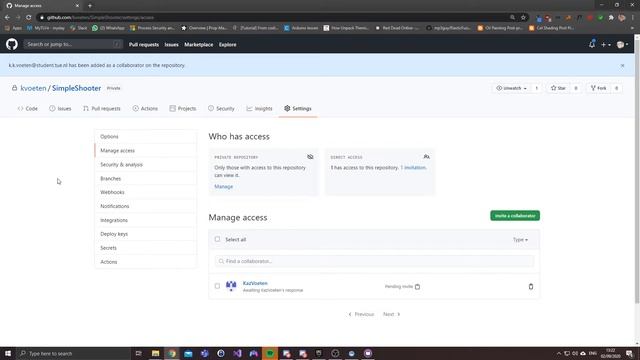Check the KazVoeten row checkbox
Viewport: 640px width, 360px height.
pos(217,286)
